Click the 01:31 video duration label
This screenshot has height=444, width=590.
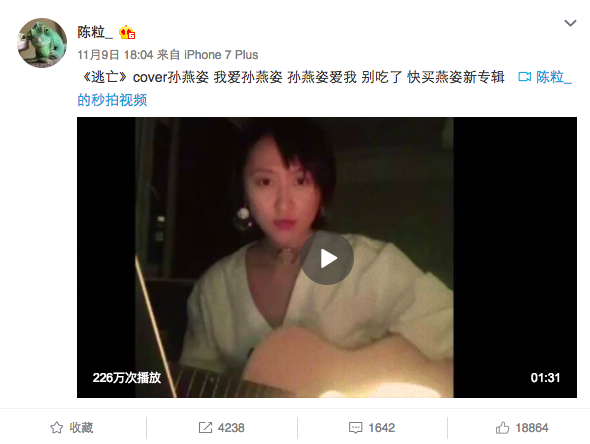point(545,377)
